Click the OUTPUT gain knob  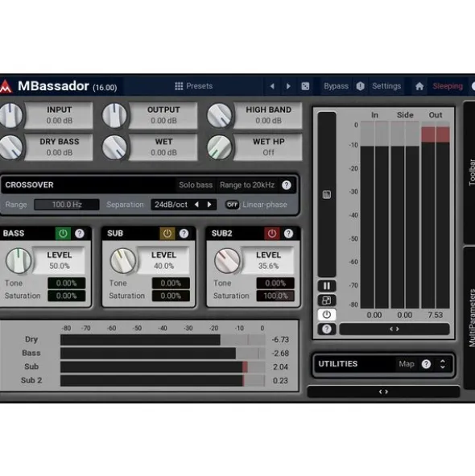coord(114,115)
